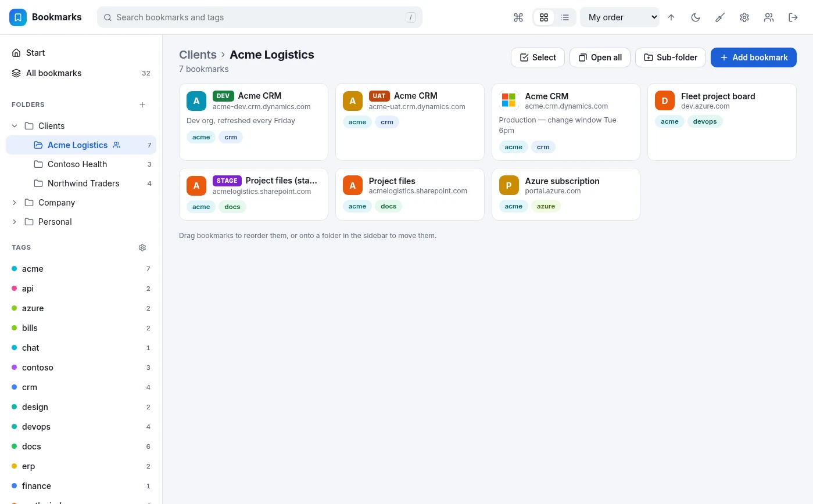
Task: Click the broom cleanup icon
Action: 720,17
